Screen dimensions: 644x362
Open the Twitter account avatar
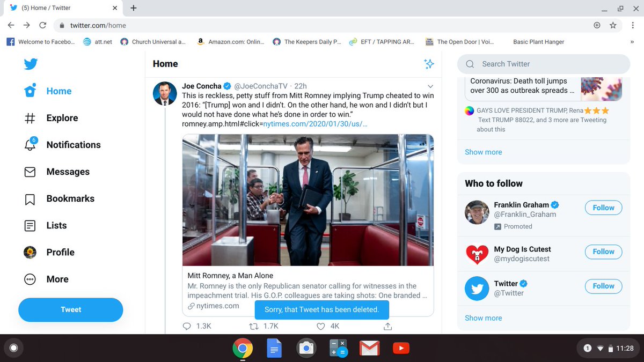click(477, 289)
